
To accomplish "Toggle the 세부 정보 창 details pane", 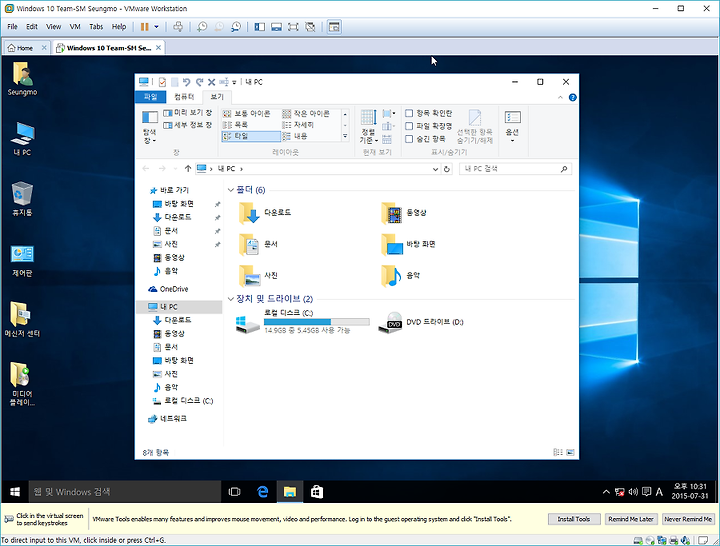I will coord(188,125).
